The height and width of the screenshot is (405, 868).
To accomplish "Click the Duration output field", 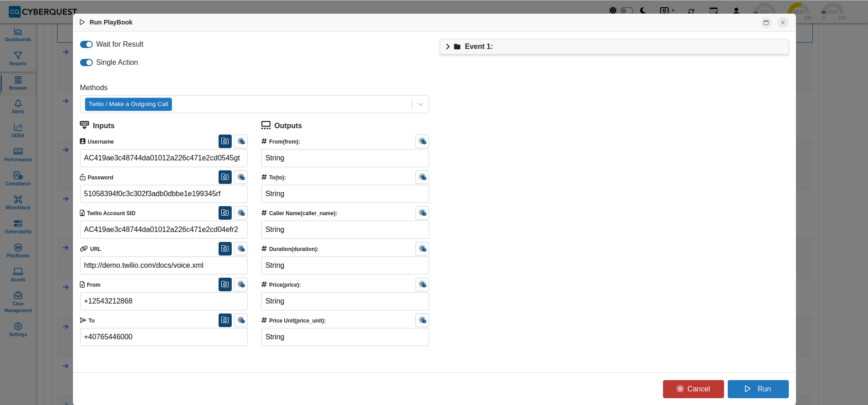I will click(x=345, y=265).
